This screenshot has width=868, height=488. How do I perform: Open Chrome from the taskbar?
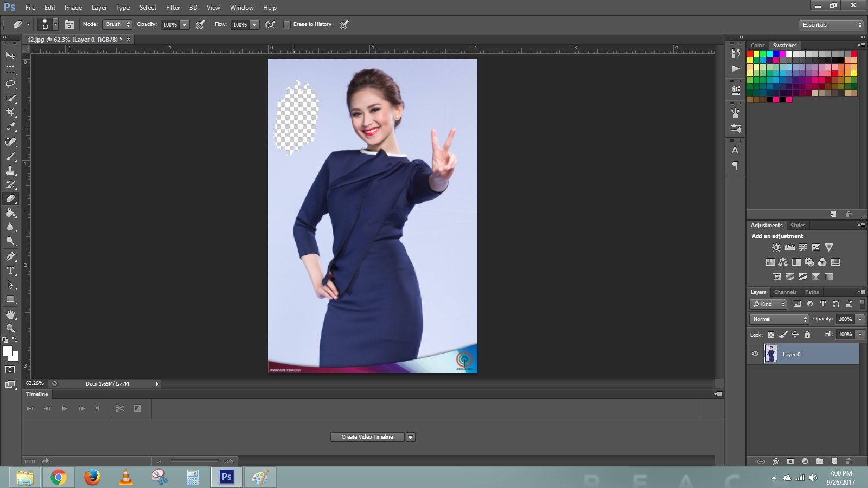59,477
